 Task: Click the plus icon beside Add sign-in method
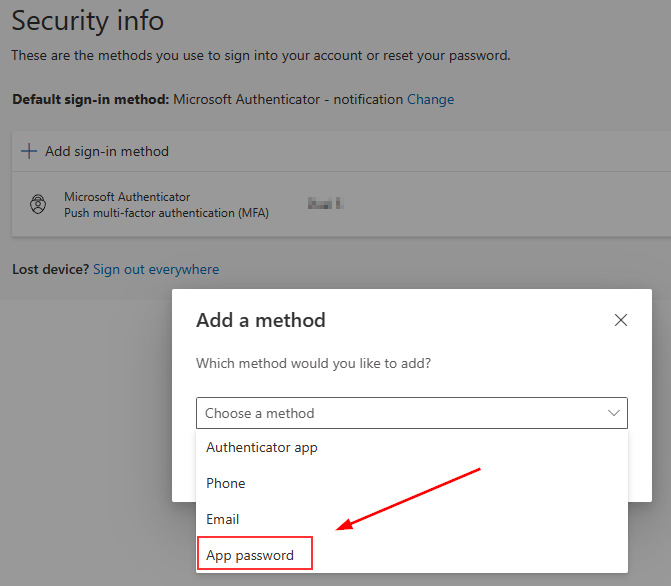pyautogui.click(x=29, y=152)
